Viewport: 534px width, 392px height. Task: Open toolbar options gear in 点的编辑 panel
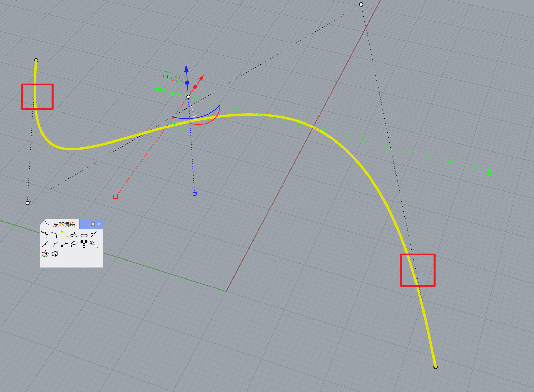tap(93, 224)
